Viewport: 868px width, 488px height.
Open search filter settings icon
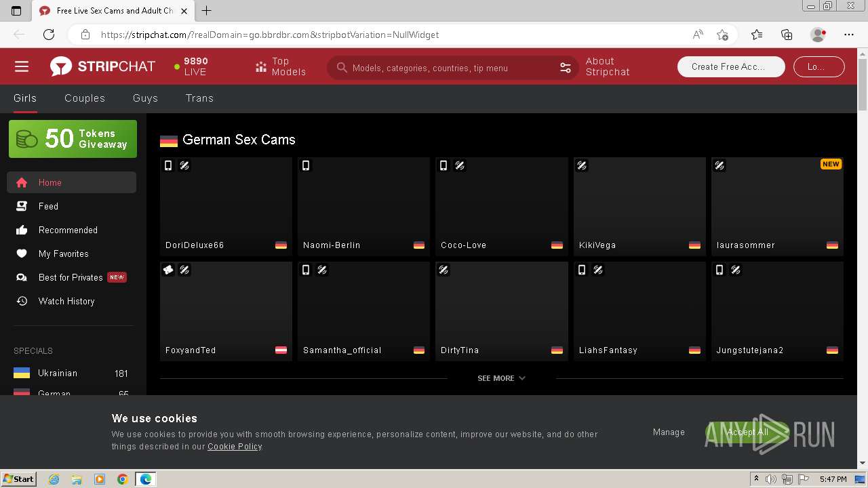point(566,68)
